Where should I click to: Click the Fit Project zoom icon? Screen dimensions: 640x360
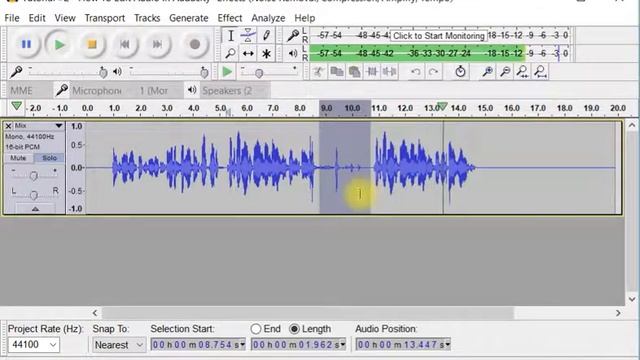(x=541, y=72)
